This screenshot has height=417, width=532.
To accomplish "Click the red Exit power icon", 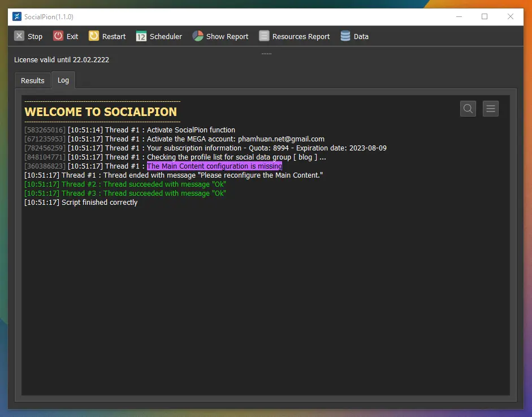I will tap(58, 36).
